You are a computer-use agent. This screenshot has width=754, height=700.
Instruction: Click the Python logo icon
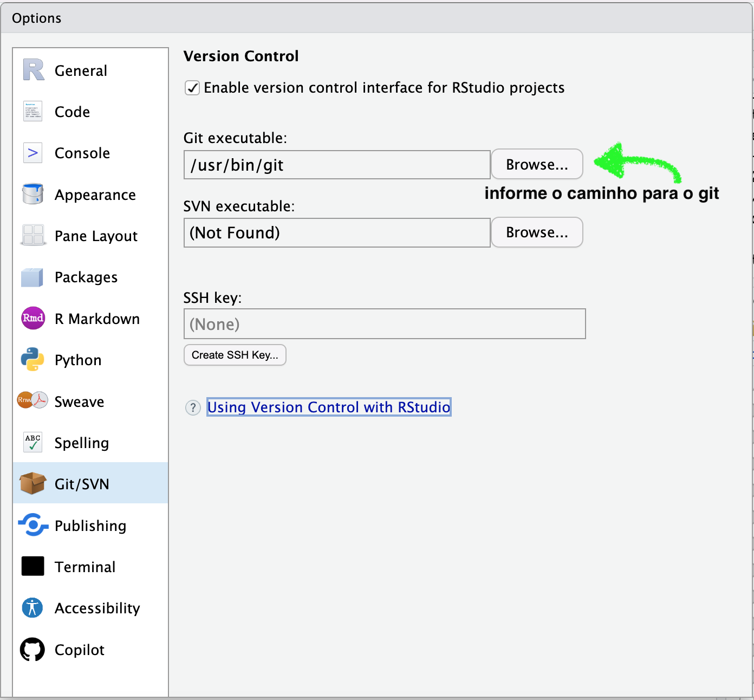click(x=32, y=359)
